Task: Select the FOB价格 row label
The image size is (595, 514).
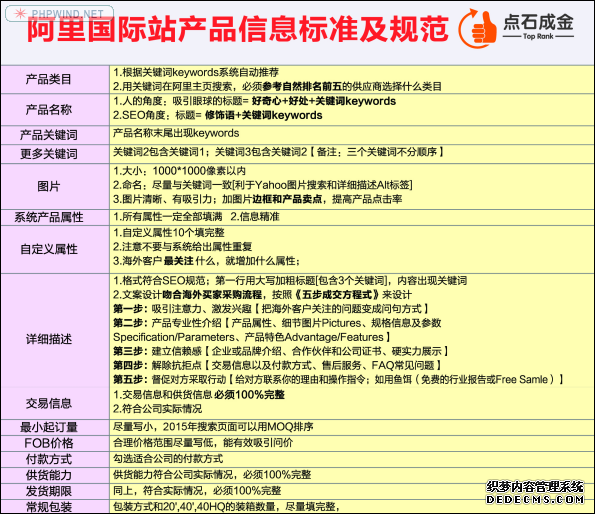Action: [49, 443]
